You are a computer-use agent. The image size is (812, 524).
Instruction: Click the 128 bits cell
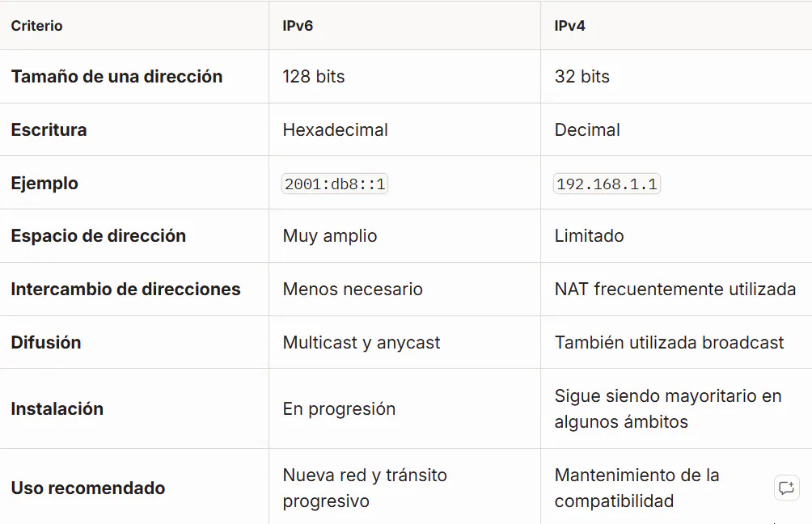(x=313, y=77)
